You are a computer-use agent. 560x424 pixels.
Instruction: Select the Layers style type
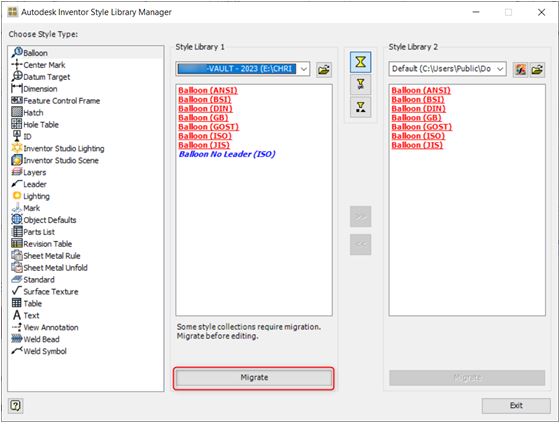[x=29, y=172]
